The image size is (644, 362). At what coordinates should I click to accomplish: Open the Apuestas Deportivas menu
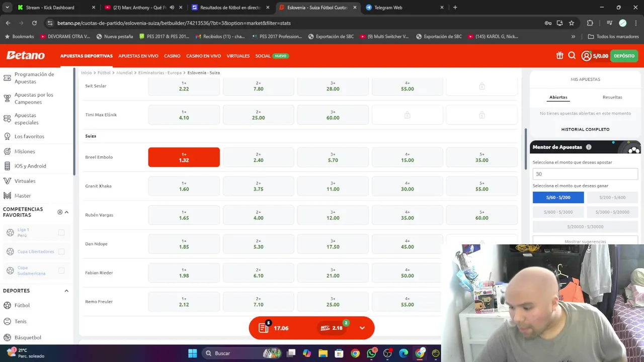(x=87, y=56)
